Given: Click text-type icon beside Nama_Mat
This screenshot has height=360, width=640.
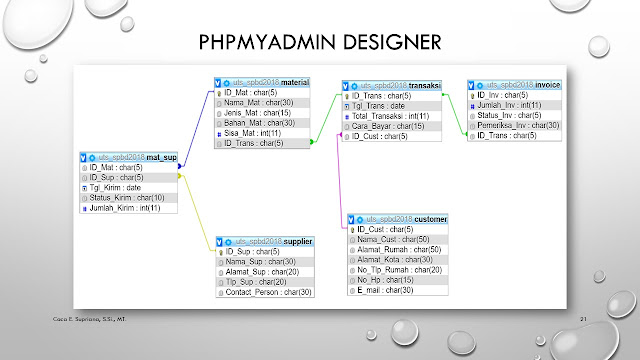Looking at the screenshot, I should click(219, 104).
